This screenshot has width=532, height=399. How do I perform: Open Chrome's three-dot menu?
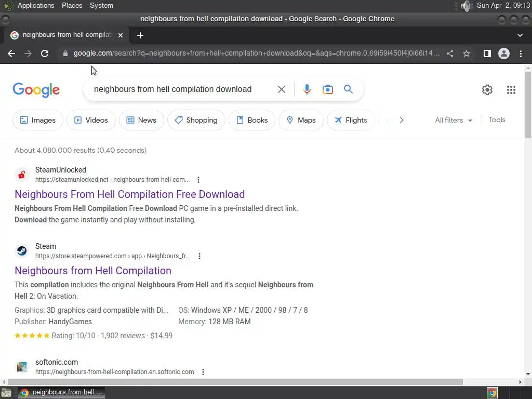(521, 54)
